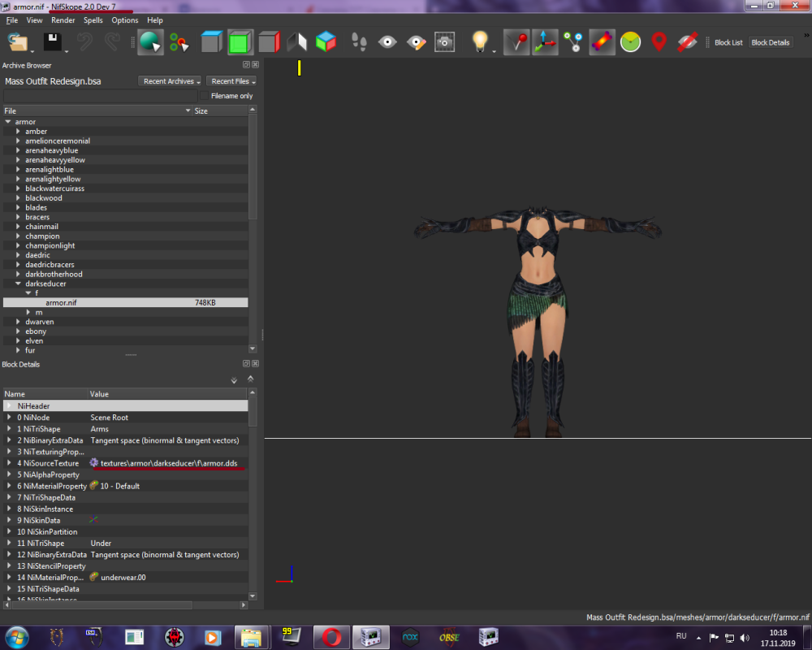Screen dimensions: 812x650
Task: Switch to top view blue cube
Action: (211, 42)
